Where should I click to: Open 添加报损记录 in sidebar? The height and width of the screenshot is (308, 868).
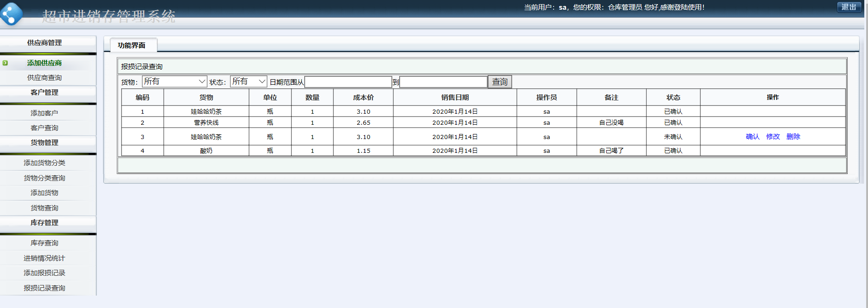click(x=44, y=273)
